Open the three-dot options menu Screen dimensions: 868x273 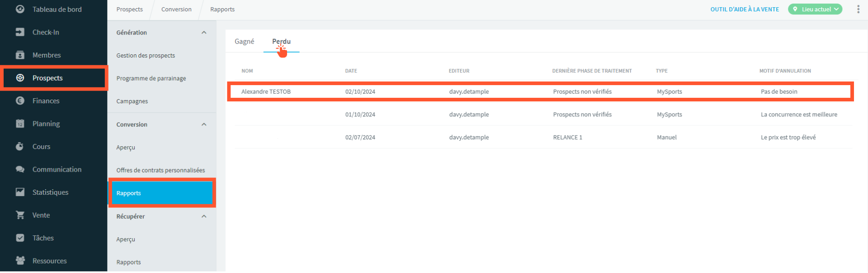coord(858,9)
